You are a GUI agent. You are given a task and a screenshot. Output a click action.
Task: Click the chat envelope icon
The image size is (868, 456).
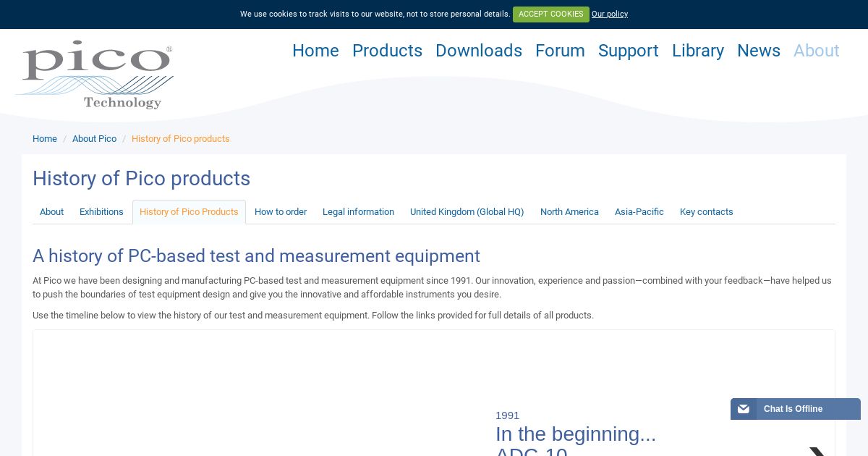click(x=744, y=409)
